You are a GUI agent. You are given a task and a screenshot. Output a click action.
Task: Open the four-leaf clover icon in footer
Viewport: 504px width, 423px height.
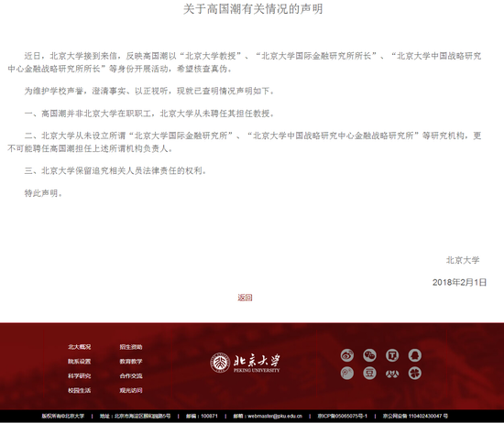tap(414, 374)
